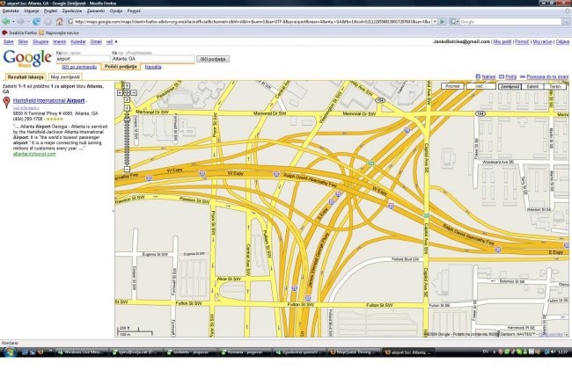Open the Windows Start orb
This screenshot has height=392, width=572.
coord(10,352)
